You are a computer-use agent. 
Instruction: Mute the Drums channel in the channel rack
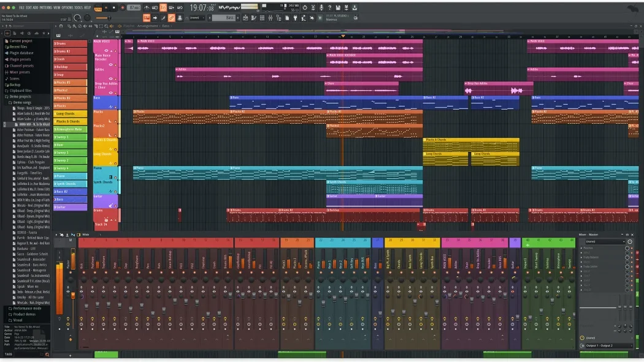[x=115, y=220]
